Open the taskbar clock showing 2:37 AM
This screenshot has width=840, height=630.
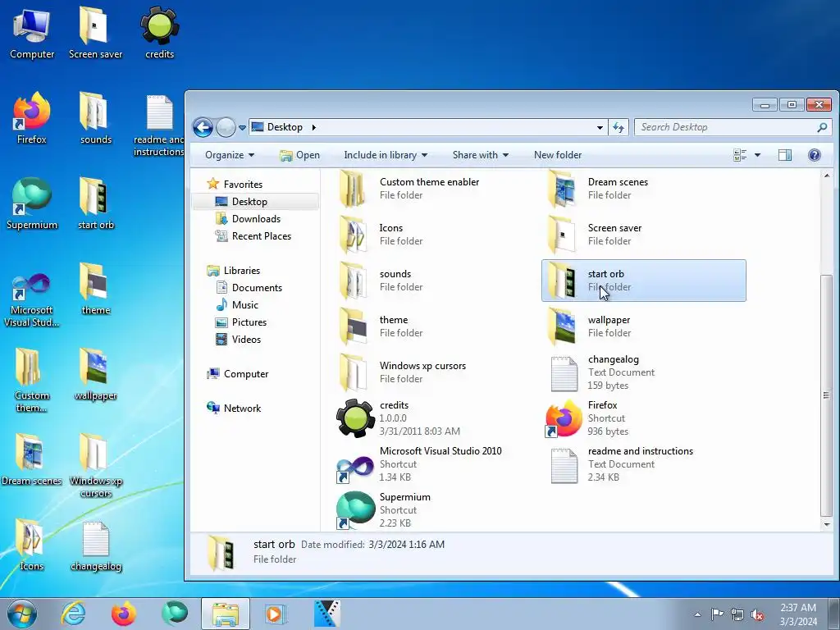(798, 614)
